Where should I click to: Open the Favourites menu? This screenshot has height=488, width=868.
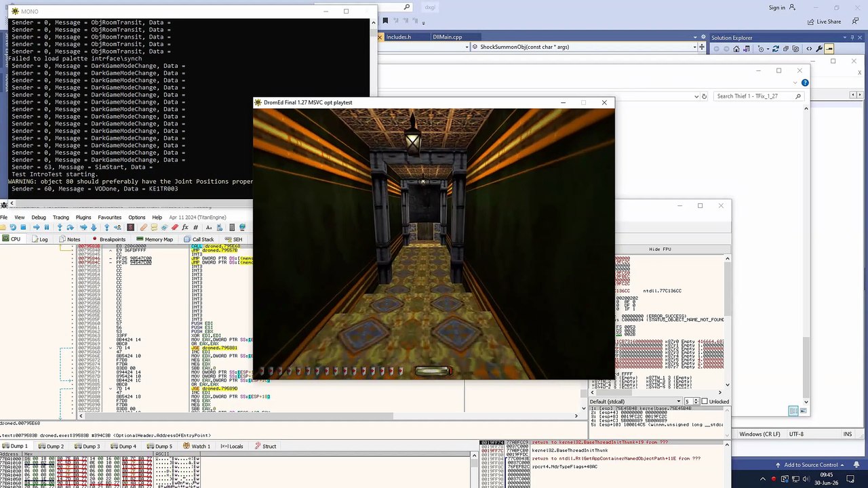110,218
